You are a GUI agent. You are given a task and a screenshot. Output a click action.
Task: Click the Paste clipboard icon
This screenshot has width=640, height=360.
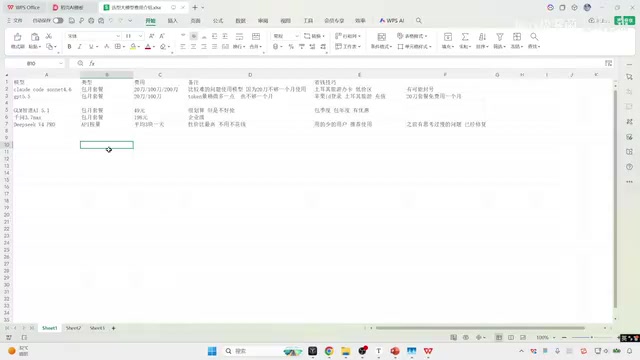pos(35,37)
